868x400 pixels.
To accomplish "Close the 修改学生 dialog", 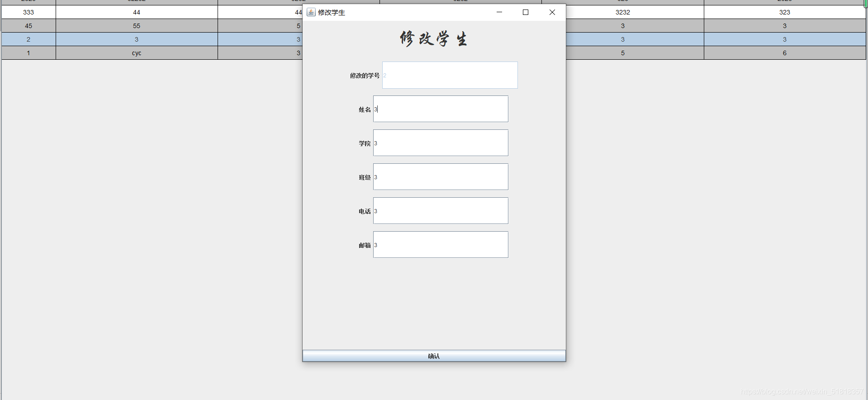I will coord(552,12).
